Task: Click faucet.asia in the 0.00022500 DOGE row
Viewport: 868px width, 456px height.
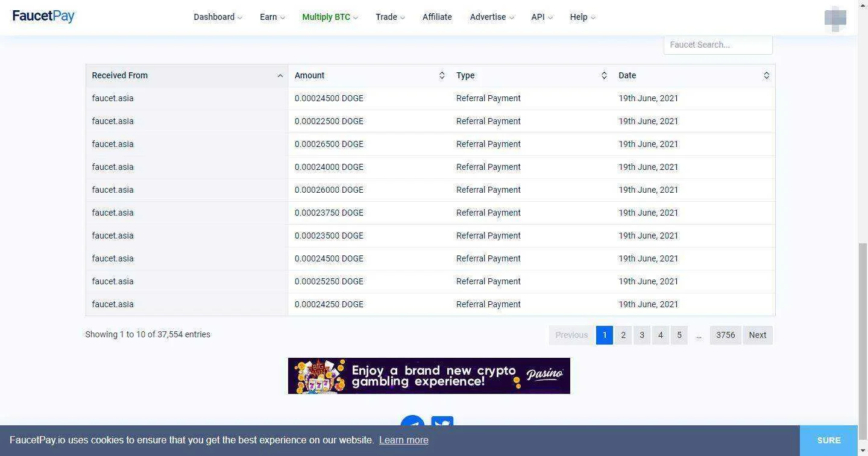Action: (113, 121)
